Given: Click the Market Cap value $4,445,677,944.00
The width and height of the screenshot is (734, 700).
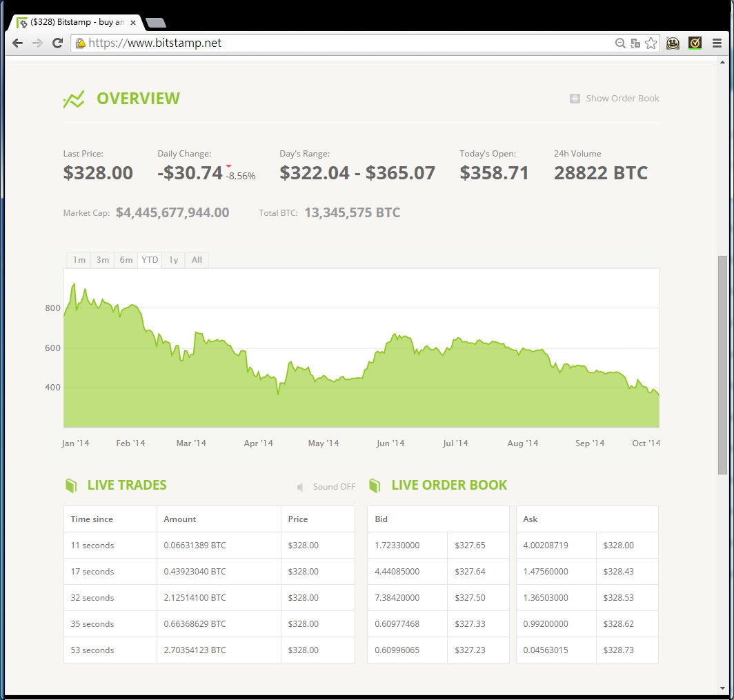Looking at the screenshot, I should point(172,213).
